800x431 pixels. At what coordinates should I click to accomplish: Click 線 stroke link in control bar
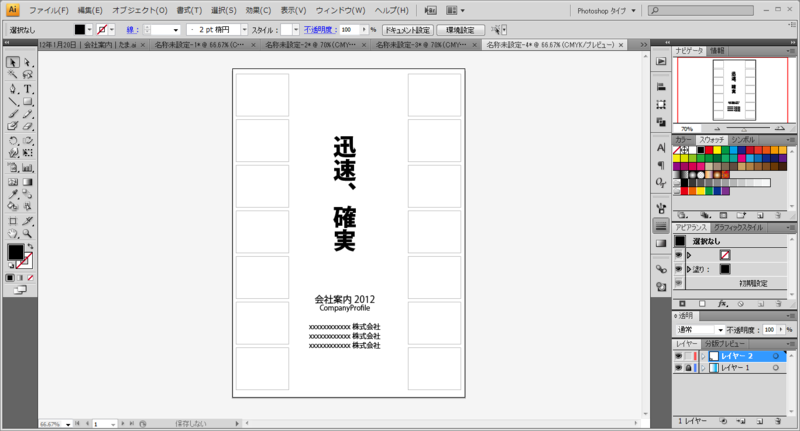pos(133,30)
